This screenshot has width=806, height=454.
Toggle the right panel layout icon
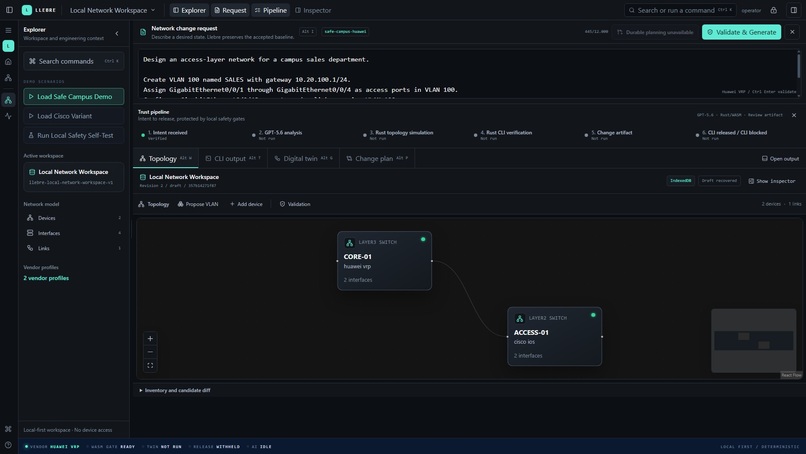coord(794,10)
